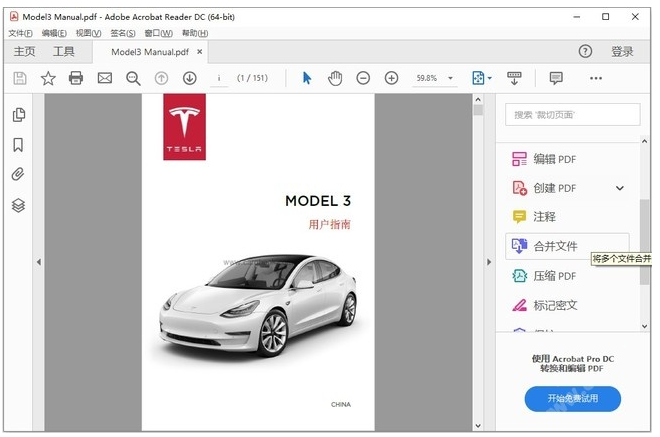Image resolution: width=660 pixels, height=437 pixels.
Task: Click the 开始免费试用 button
Action: click(572, 398)
